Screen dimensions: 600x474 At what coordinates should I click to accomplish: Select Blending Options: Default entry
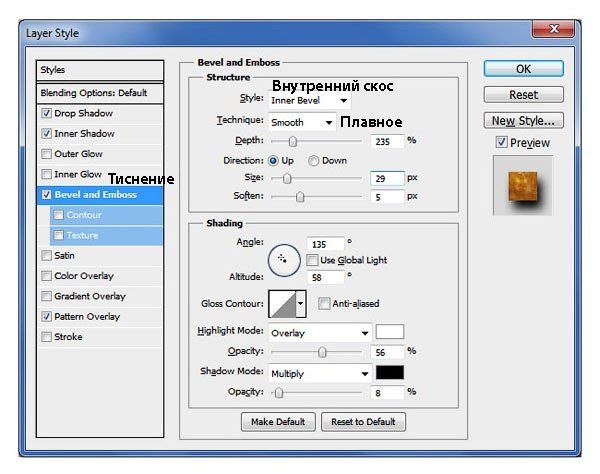click(x=100, y=93)
